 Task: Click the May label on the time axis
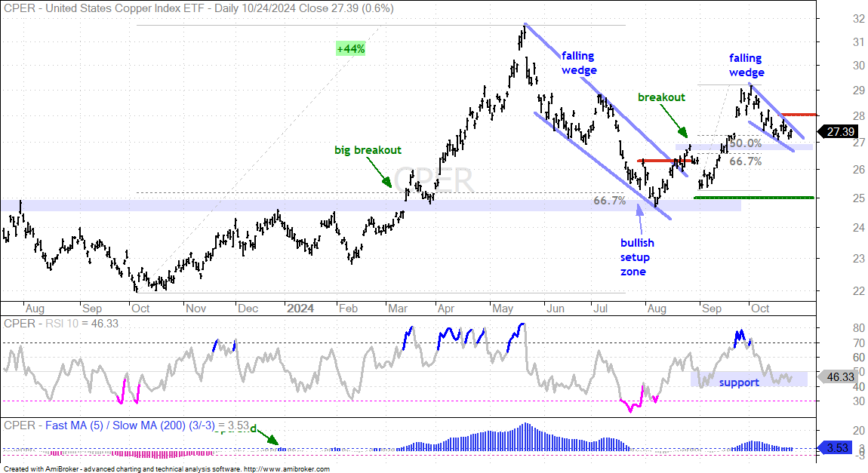[503, 309]
